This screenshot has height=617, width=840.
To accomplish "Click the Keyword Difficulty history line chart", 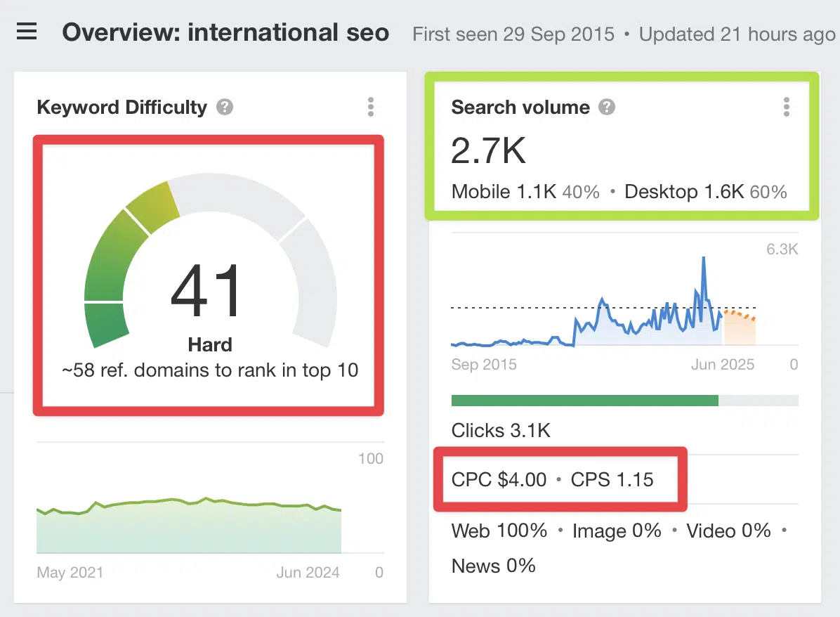I will pyautogui.click(x=188, y=526).
